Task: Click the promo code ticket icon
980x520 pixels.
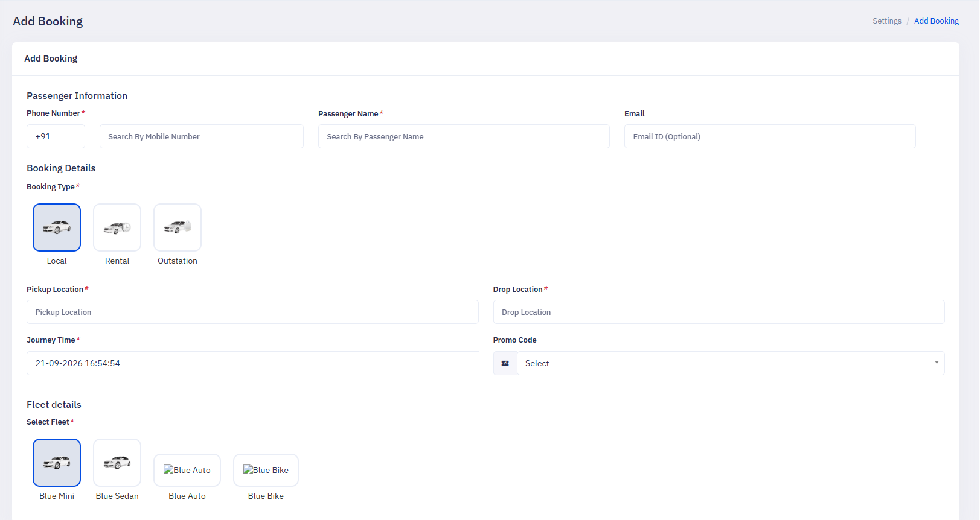Action: coord(505,363)
